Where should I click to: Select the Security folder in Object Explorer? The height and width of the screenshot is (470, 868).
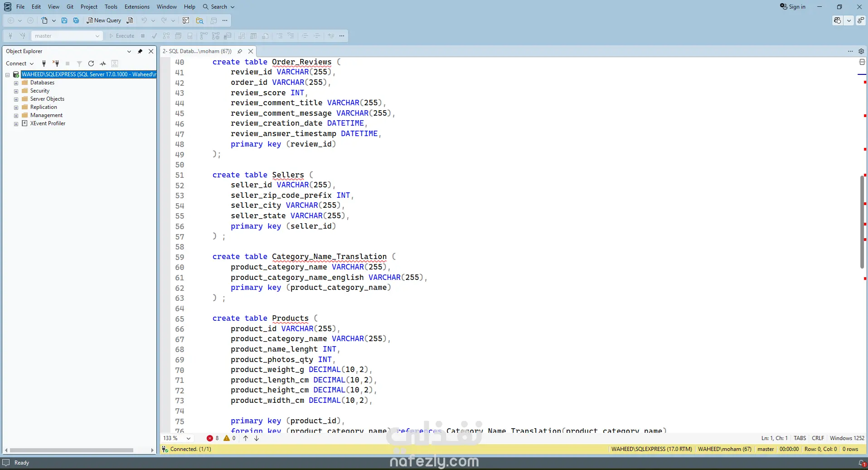click(x=39, y=91)
